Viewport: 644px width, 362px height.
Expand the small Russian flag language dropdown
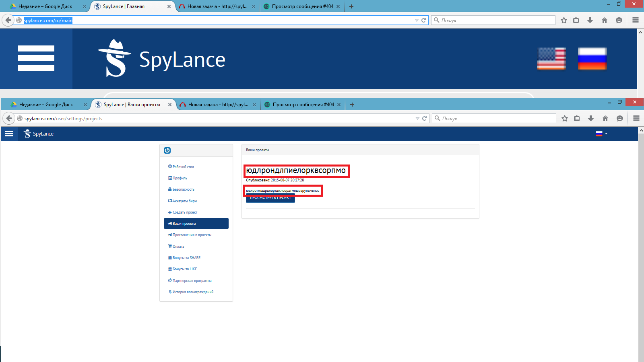[x=601, y=134]
